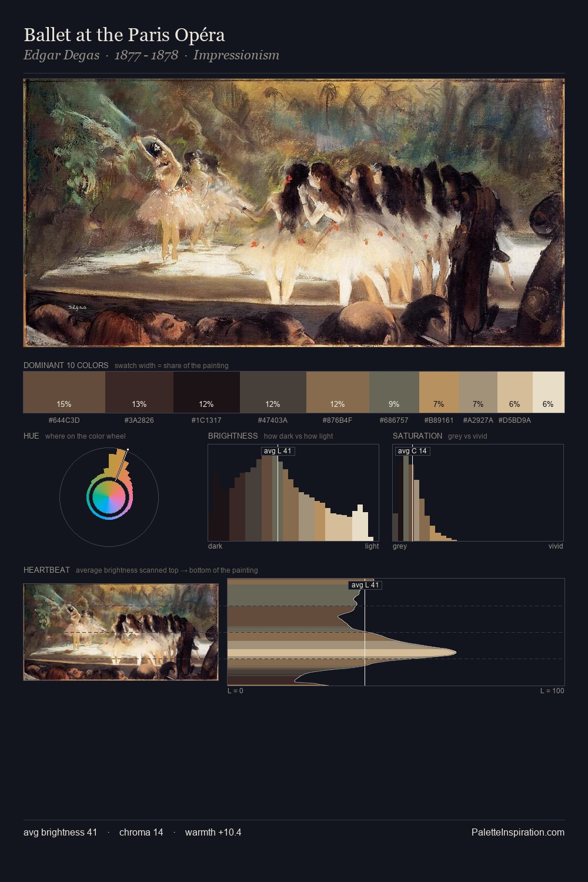
Task: Click the 'where on the color wheel' caption
Action: click(x=85, y=436)
